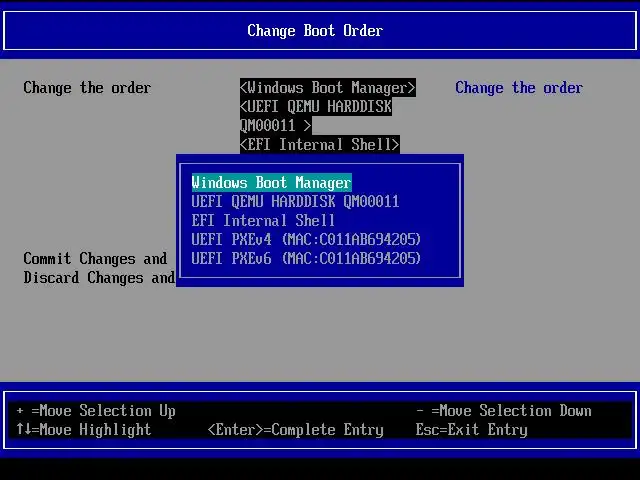
Task: Select UEFI QEMU HARDDISK QM00011 popup entry
Action: [295, 201]
